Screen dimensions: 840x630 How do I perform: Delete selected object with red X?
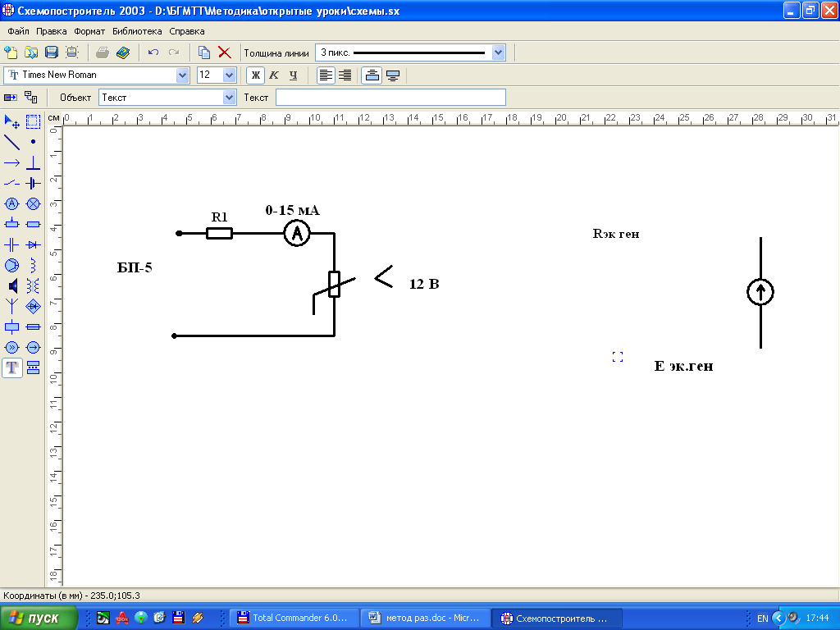click(225, 52)
